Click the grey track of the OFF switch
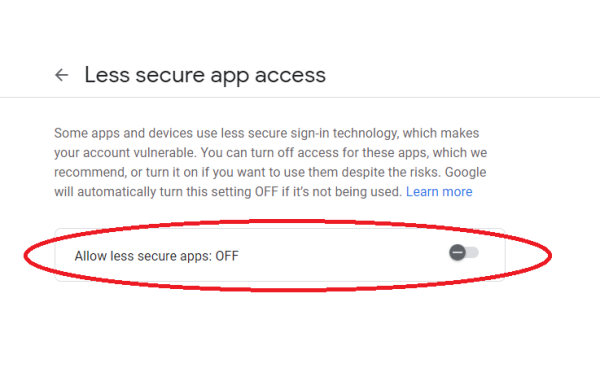This screenshot has height=368, width=600. (473, 252)
